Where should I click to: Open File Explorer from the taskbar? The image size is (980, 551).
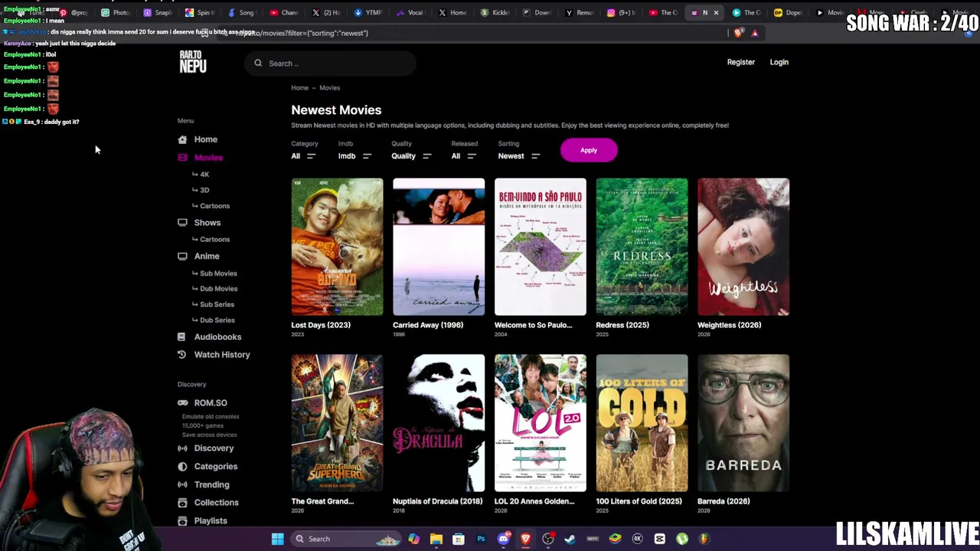(x=436, y=539)
